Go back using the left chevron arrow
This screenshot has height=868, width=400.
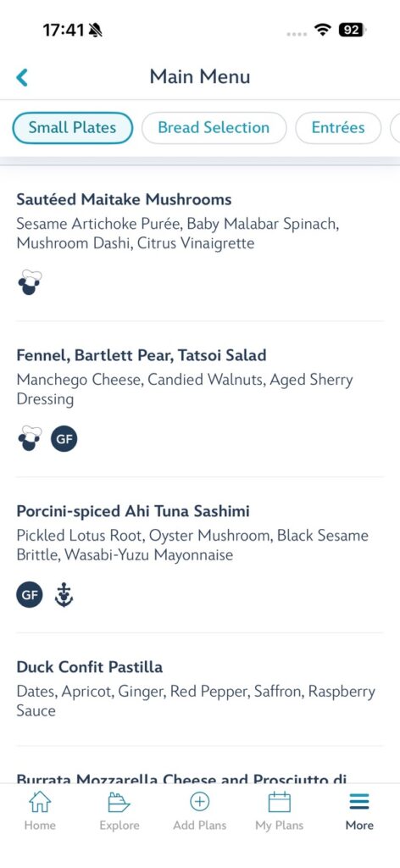click(22, 77)
